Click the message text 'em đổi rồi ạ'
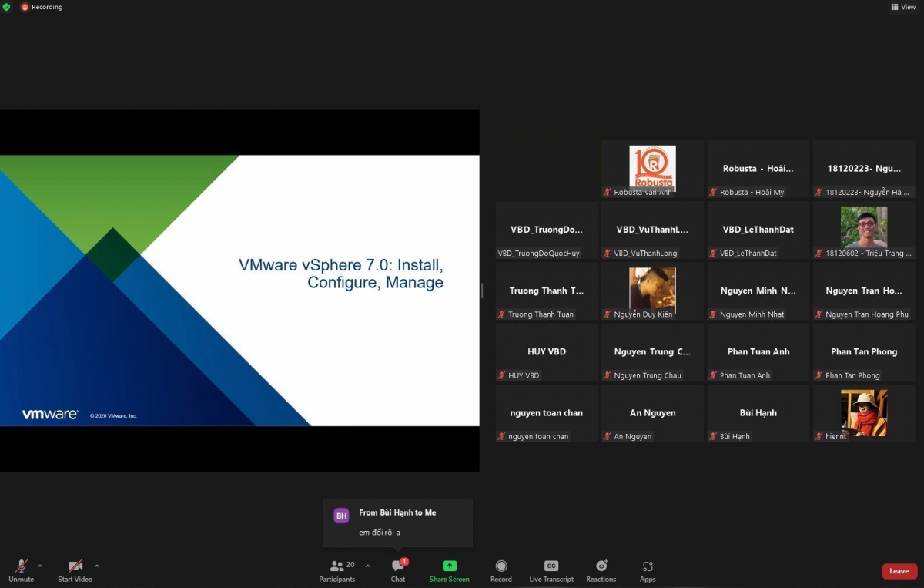 coord(380,533)
